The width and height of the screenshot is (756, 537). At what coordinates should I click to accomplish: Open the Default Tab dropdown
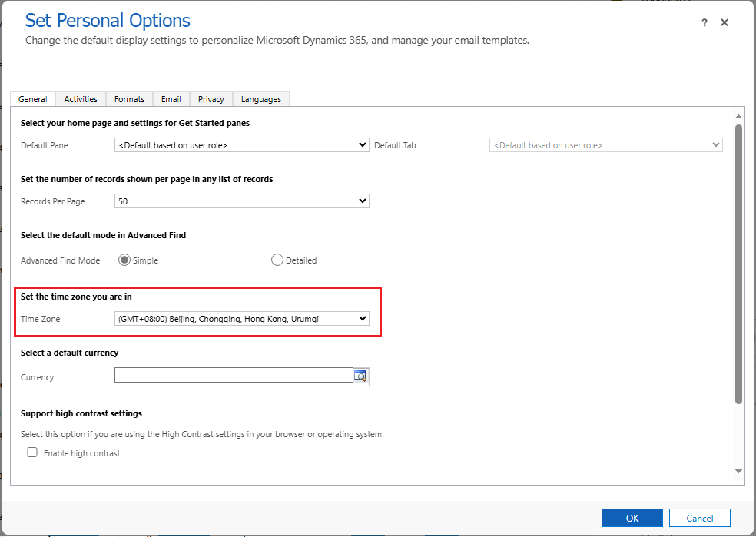[x=605, y=144]
